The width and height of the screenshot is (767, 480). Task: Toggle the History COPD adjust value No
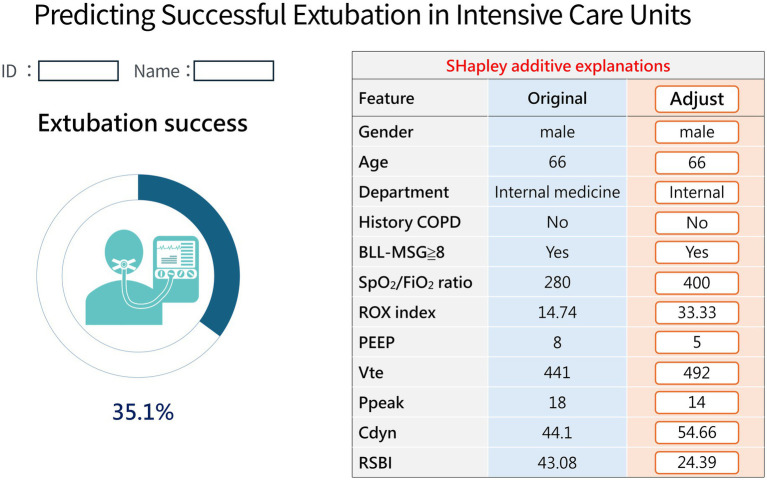pyautogui.click(x=697, y=223)
